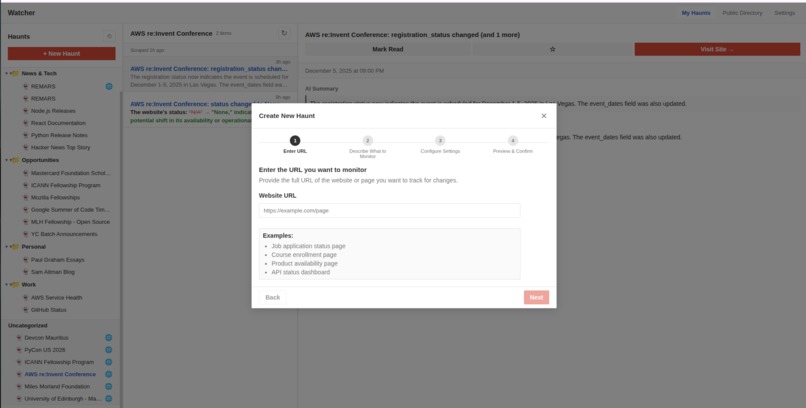Click the Work folder icon
The width and height of the screenshot is (806, 408).
pyautogui.click(x=15, y=285)
